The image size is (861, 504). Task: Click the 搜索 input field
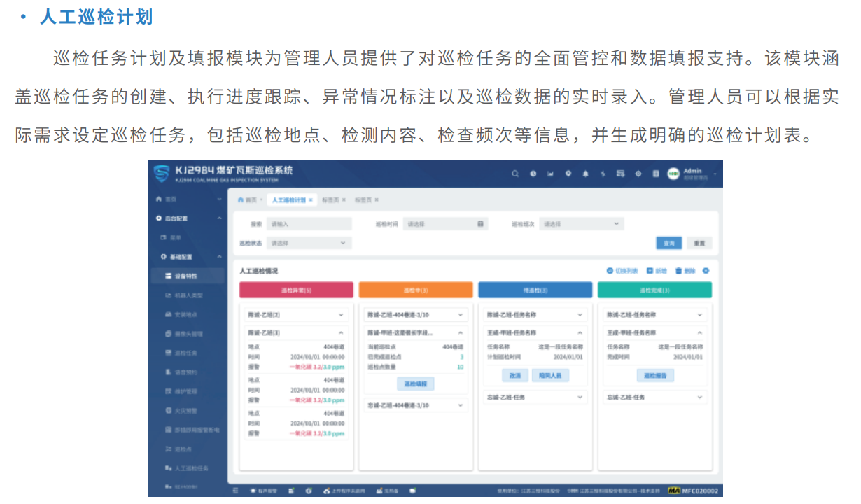[309, 224]
